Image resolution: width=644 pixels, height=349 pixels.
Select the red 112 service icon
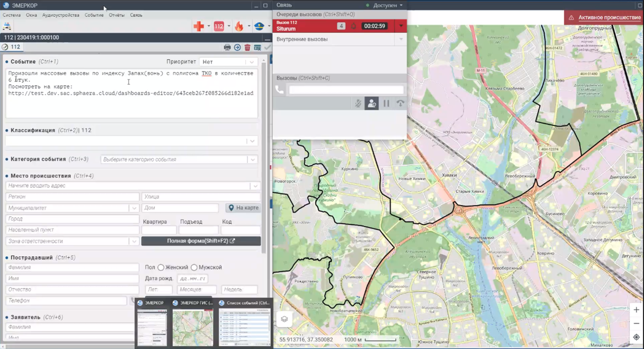coord(219,26)
